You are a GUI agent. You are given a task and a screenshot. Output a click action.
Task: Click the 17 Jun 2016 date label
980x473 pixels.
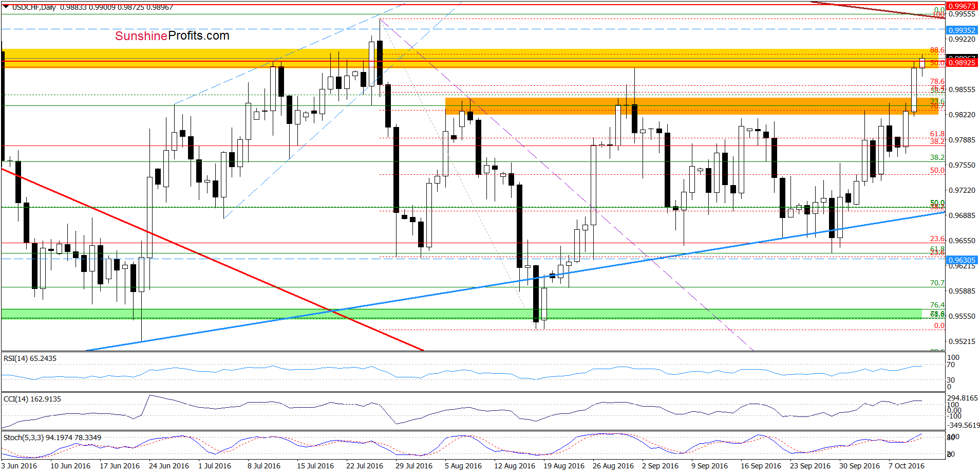pyautogui.click(x=120, y=466)
